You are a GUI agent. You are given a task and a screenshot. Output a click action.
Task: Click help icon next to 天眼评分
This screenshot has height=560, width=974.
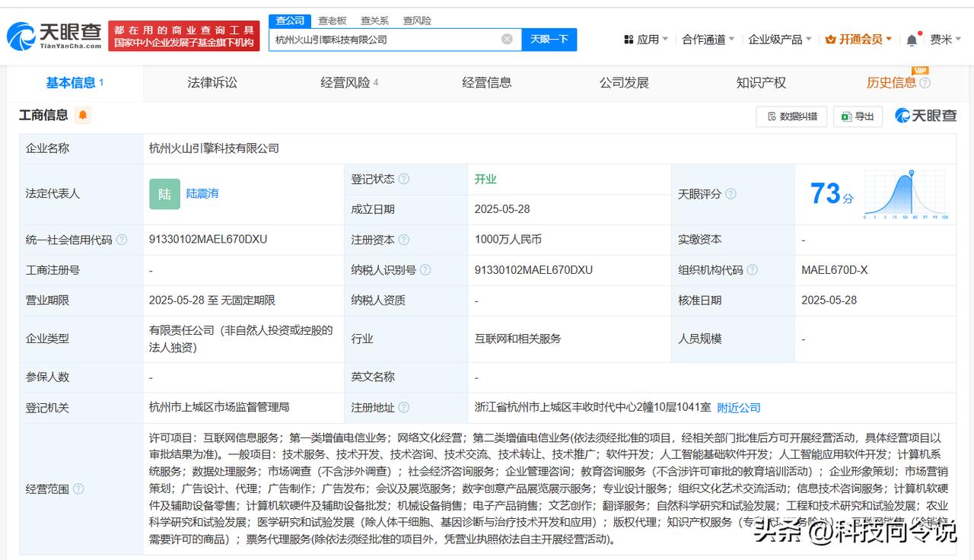[730, 194]
